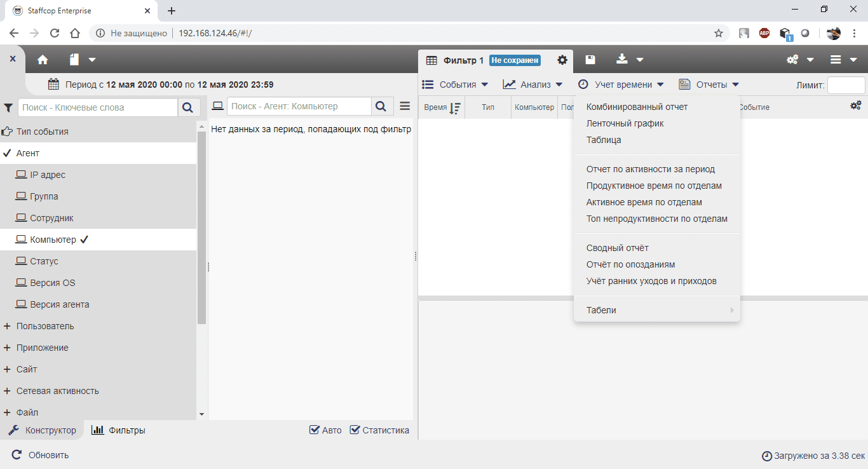Open the period calendar icon

click(54, 84)
